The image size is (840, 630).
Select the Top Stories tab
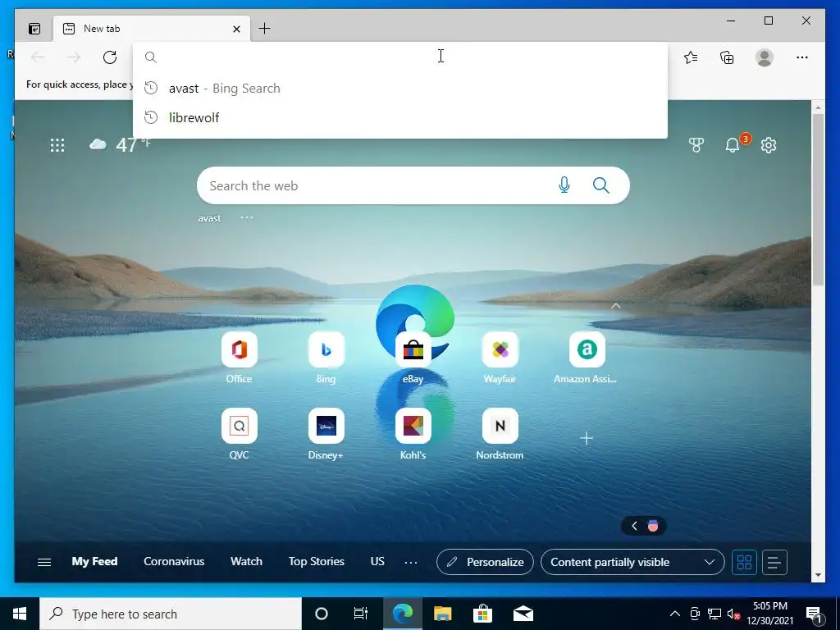317,561
